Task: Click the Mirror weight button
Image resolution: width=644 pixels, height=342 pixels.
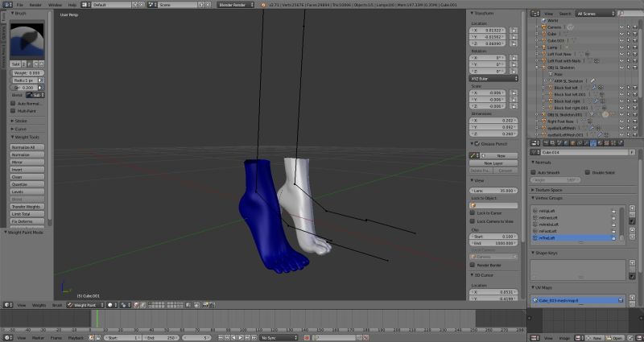Action: (27, 163)
